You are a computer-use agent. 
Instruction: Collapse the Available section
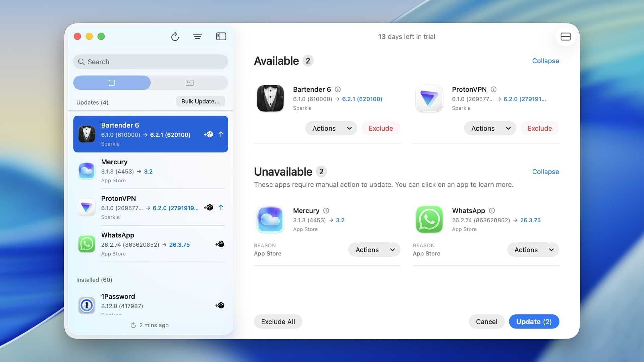(545, 61)
